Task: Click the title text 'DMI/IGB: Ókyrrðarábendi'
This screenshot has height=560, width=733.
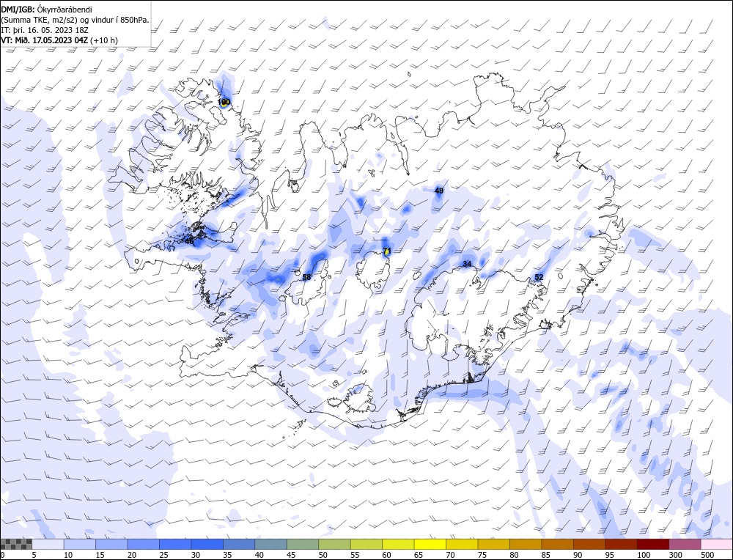Action: pos(47,10)
